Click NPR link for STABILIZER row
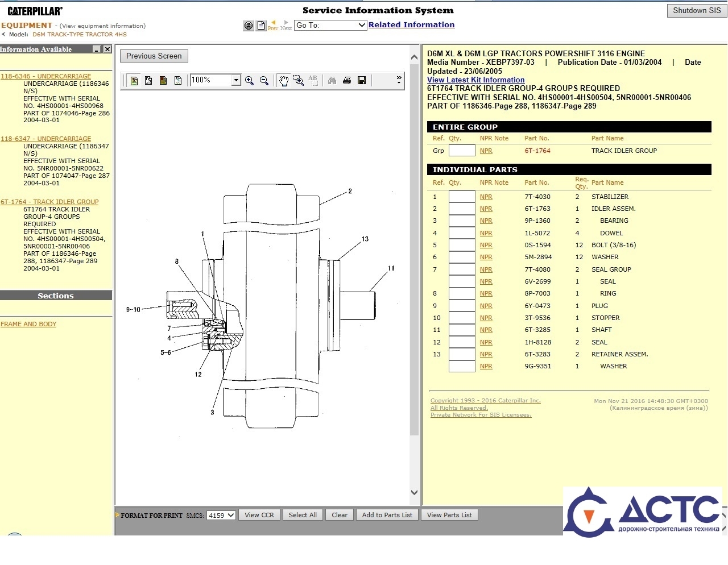Image resolution: width=728 pixels, height=565 pixels. (x=486, y=197)
